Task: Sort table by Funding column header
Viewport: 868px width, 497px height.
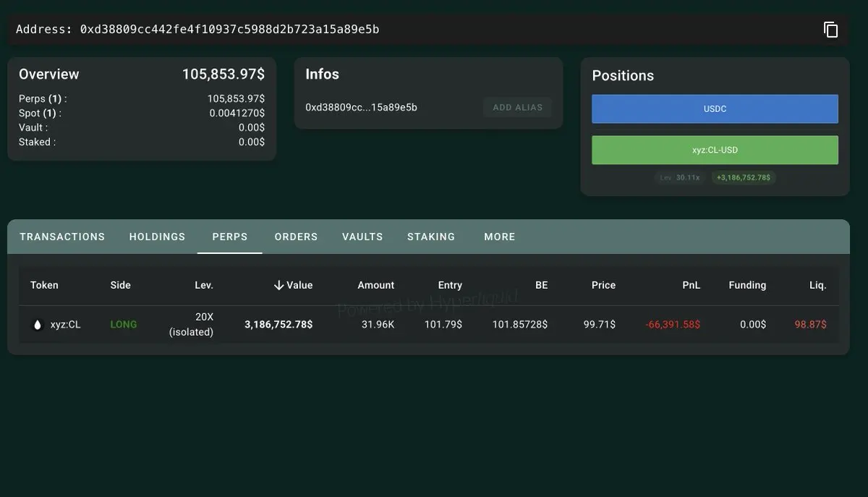Action: pos(747,285)
